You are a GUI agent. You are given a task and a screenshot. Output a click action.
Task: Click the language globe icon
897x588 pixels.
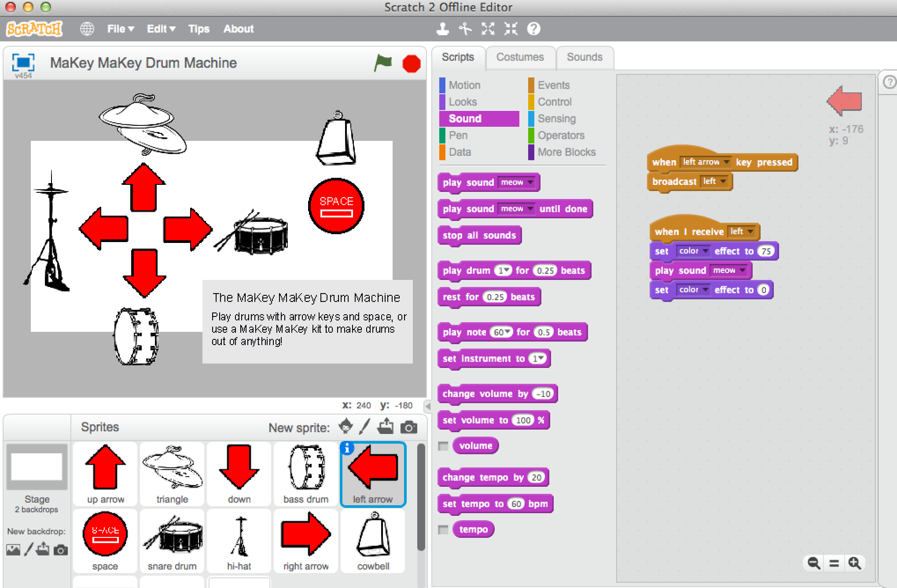pyautogui.click(x=87, y=28)
